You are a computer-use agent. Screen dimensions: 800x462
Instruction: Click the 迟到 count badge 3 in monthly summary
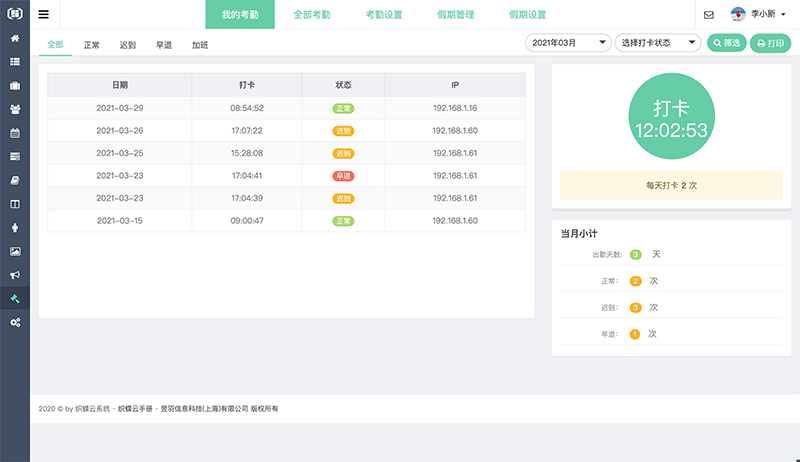[635, 307]
